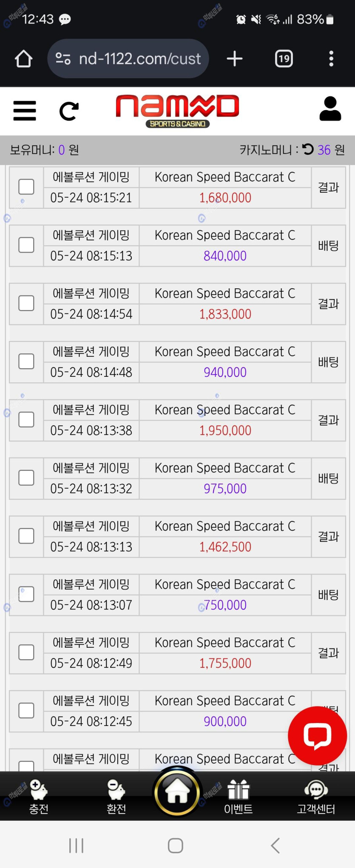Viewport: 355px width, 868px height.
Task: Open site info icon in address bar
Action: [63, 59]
